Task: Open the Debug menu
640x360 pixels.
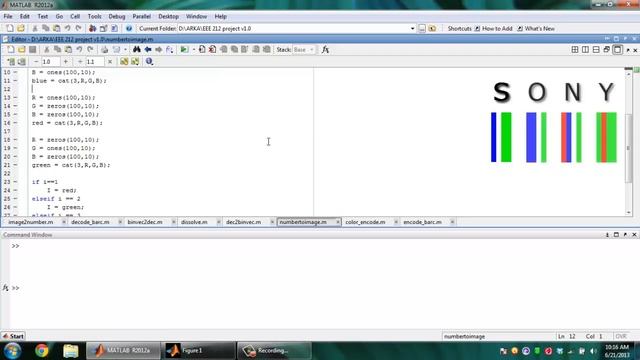Action: point(117,16)
